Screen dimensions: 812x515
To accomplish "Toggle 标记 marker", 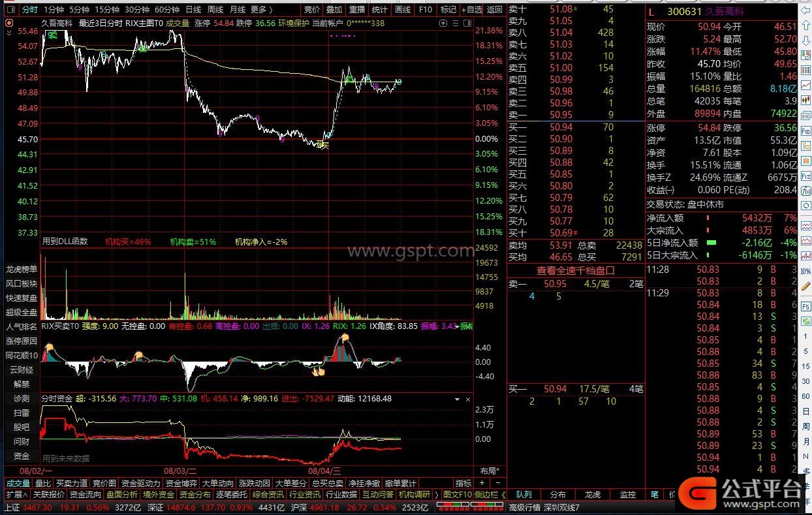I will pyautogui.click(x=448, y=10).
